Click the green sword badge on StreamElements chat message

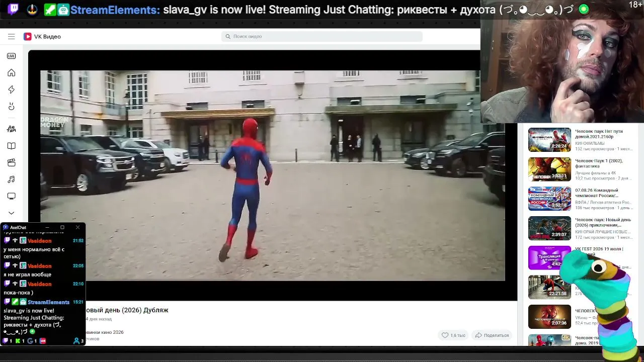click(x=15, y=302)
